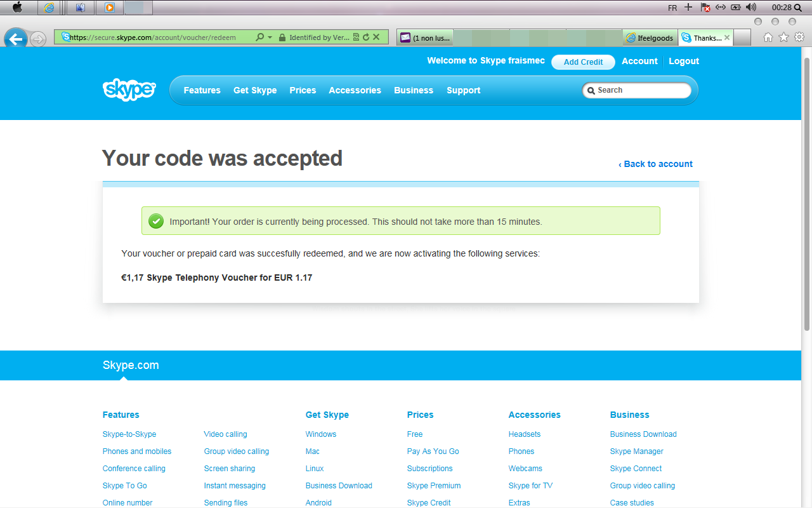
Task: Click the search magnifier in address bar
Action: pos(259,37)
